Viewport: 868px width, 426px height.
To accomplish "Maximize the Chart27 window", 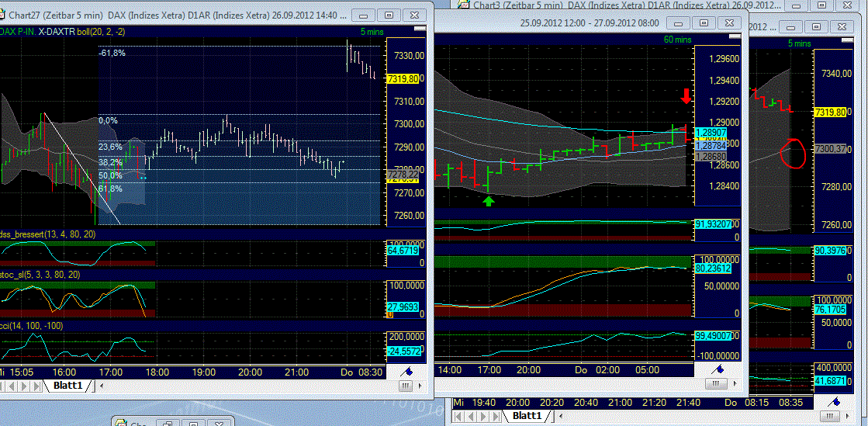I will pyautogui.click(x=389, y=16).
